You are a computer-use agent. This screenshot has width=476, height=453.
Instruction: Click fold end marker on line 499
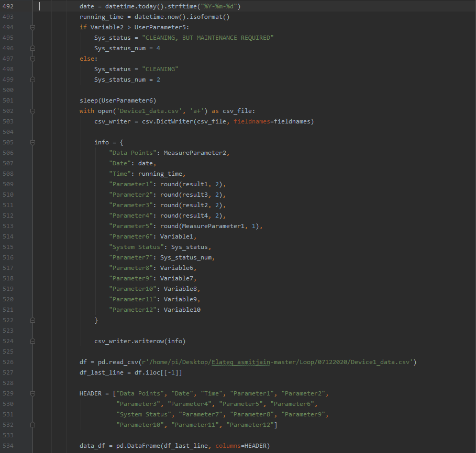(33, 80)
